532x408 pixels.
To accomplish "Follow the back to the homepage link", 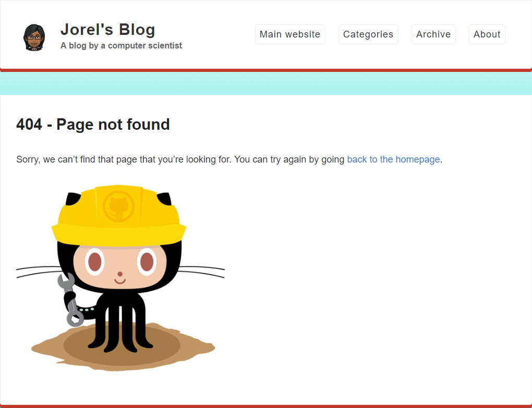I will [x=393, y=159].
